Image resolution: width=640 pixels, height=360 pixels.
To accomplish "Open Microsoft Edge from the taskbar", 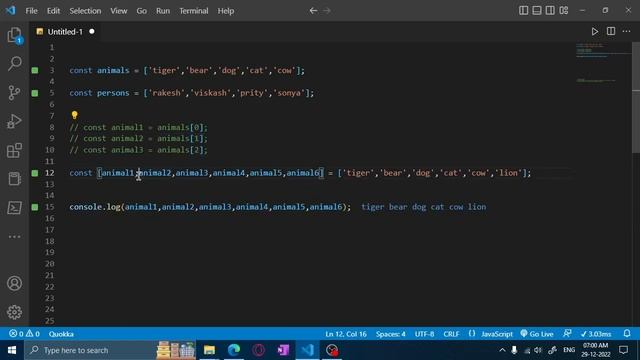I will (234, 350).
